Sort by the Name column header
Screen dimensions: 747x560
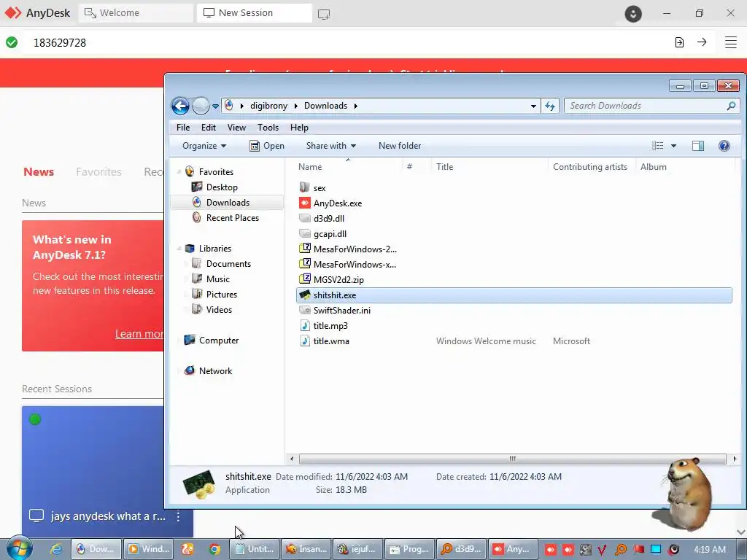(x=310, y=167)
